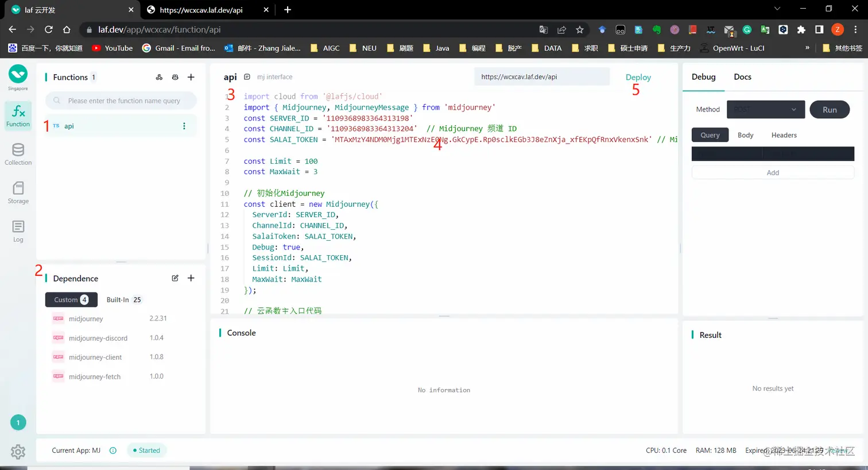This screenshot has width=868, height=470.
Task: Click the const Limit = 100 code line
Action: point(281,161)
